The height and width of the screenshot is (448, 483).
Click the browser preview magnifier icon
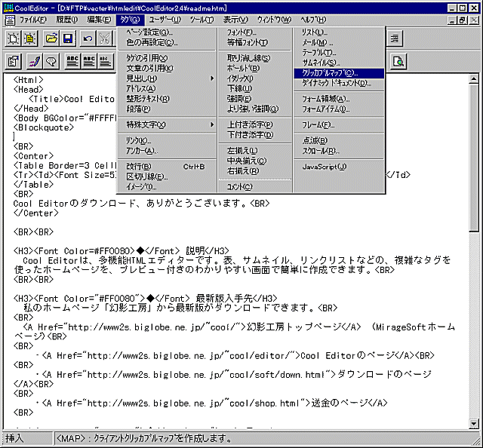click(x=398, y=61)
